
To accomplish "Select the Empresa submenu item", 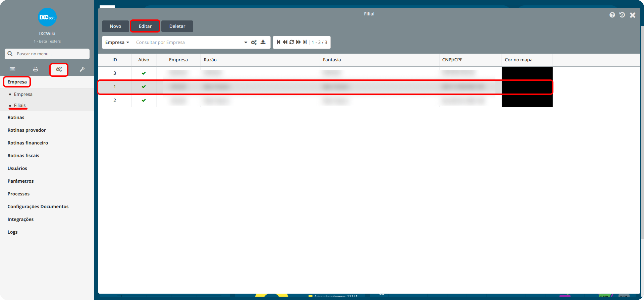I will click(x=23, y=94).
